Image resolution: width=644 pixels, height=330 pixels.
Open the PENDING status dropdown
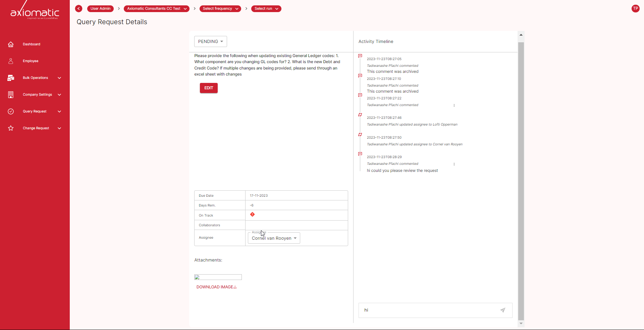210,41
